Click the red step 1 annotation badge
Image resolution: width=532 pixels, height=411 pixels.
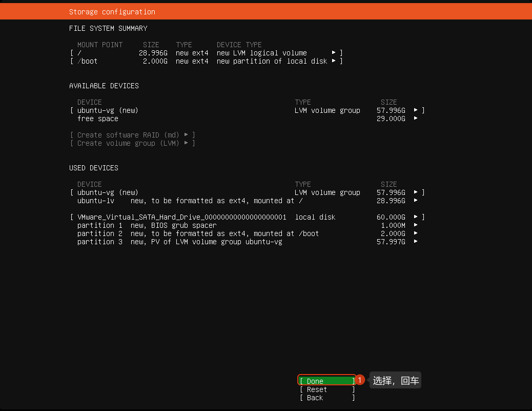coord(360,380)
